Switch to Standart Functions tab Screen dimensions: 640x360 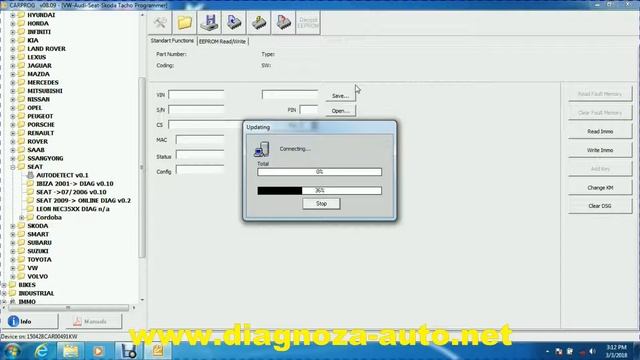point(172,41)
